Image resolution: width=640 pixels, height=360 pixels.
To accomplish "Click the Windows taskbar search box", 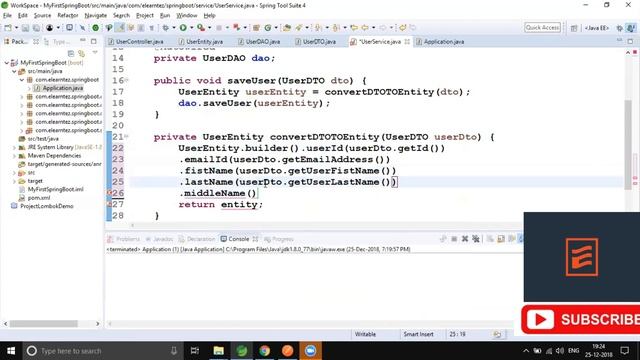I will point(102,351).
